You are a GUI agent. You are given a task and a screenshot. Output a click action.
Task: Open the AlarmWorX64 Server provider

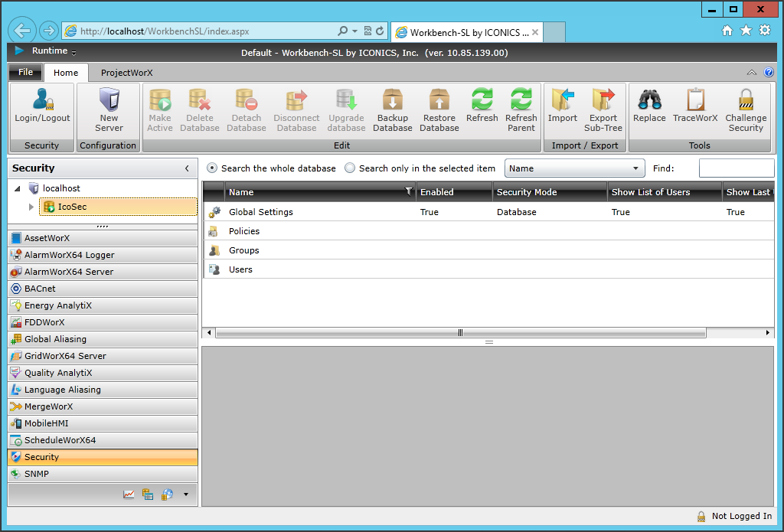pos(68,272)
